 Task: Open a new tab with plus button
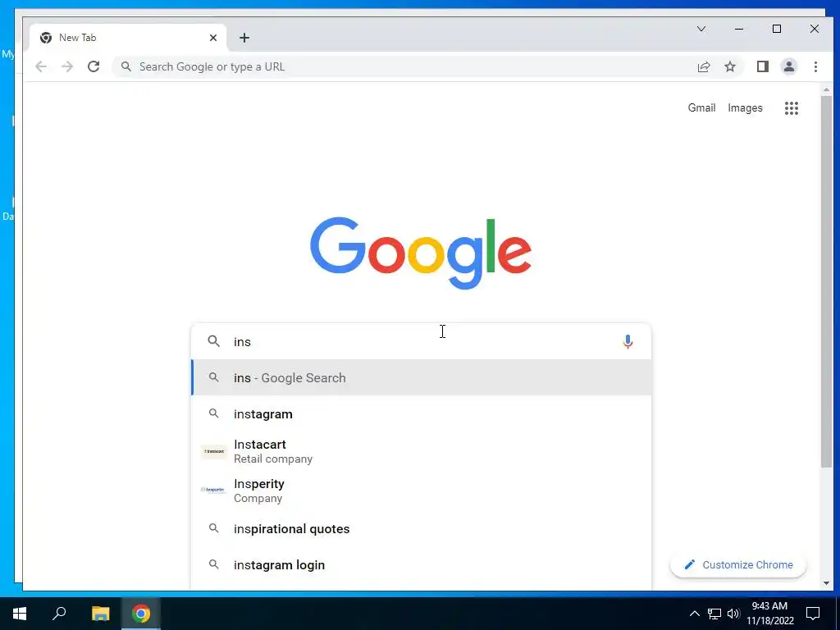(244, 38)
